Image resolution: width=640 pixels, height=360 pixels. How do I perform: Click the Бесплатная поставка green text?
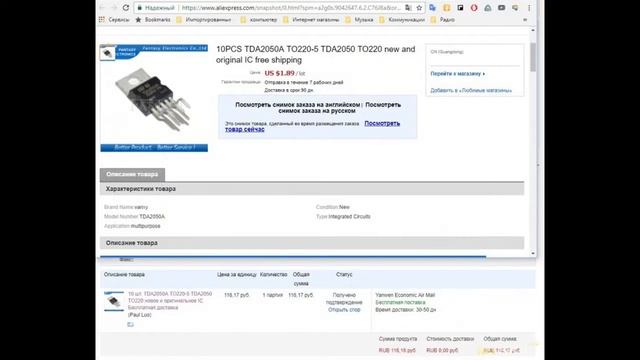400,302
